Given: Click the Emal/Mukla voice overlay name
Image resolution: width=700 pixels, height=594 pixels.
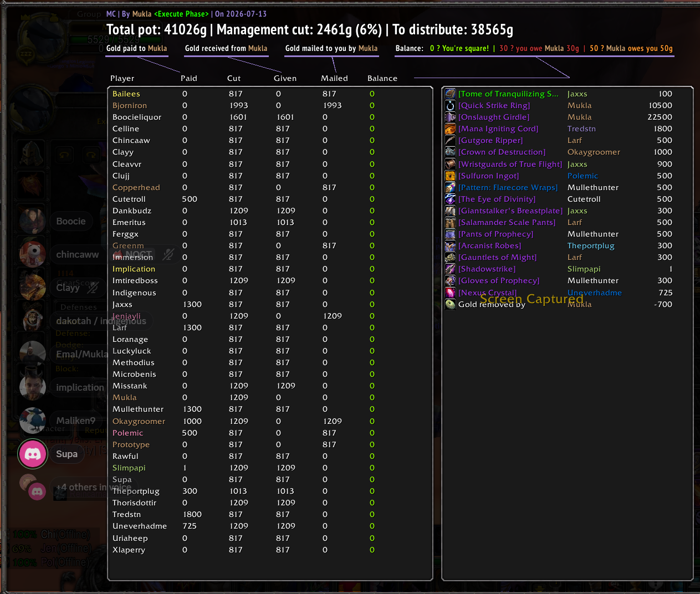Looking at the screenshot, I should (82, 354).
